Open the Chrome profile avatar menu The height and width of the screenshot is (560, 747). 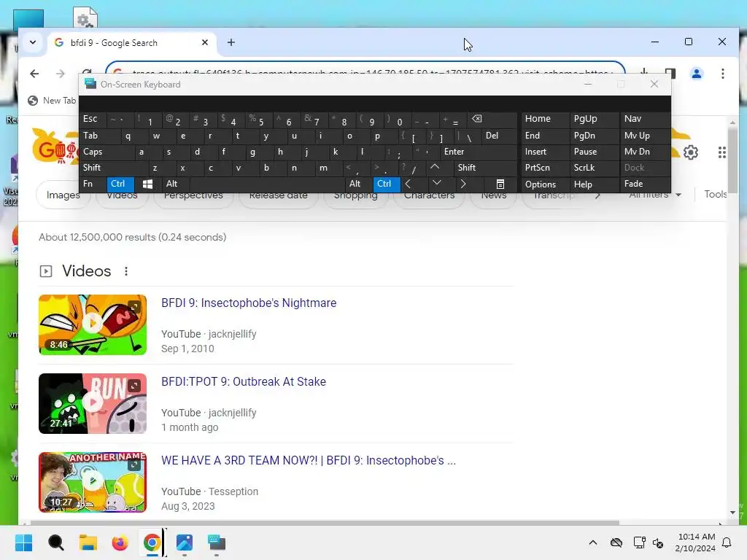[x=697, y=74]
